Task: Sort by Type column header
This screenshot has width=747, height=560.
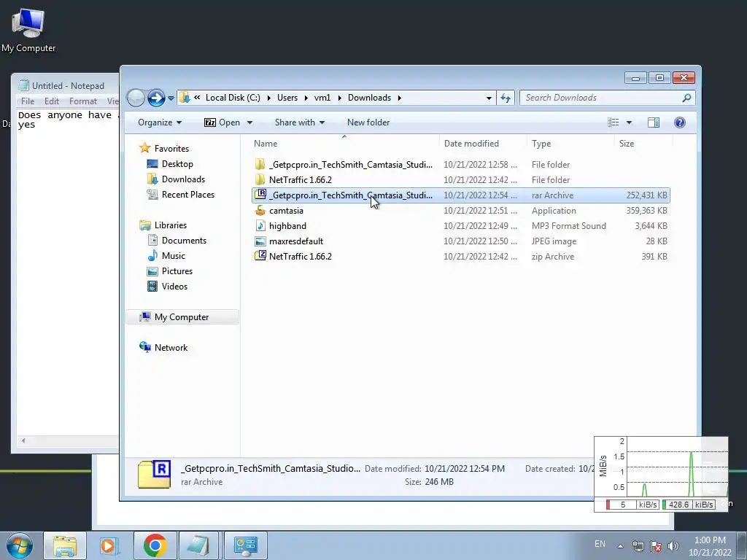Action: [x=570, y=144]
